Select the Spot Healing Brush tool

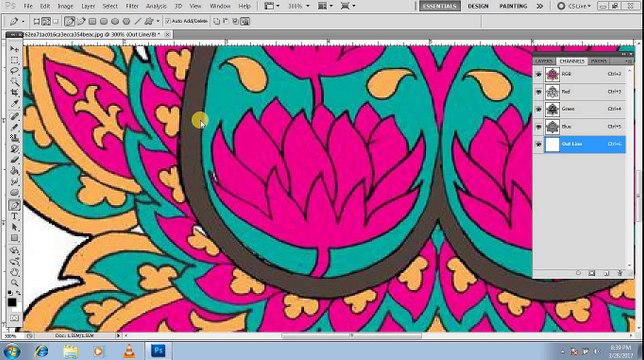pyautogui.click(x=14, y=117)
